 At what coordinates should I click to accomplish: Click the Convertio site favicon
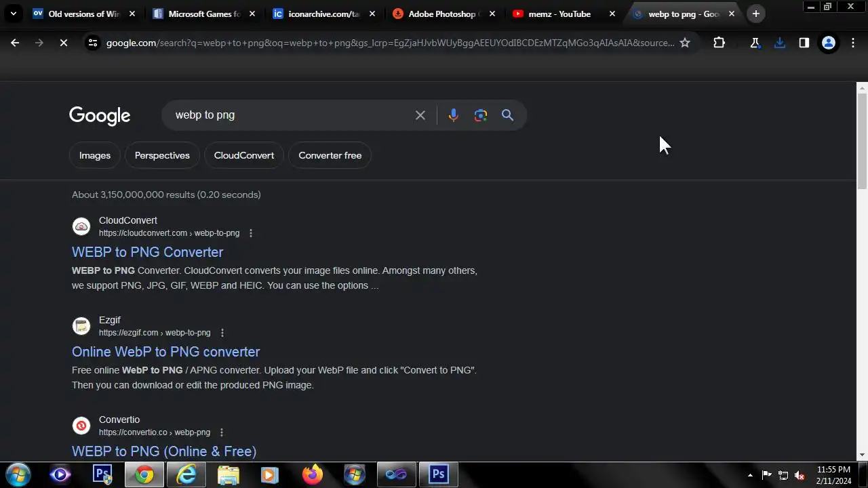point(81,426)
